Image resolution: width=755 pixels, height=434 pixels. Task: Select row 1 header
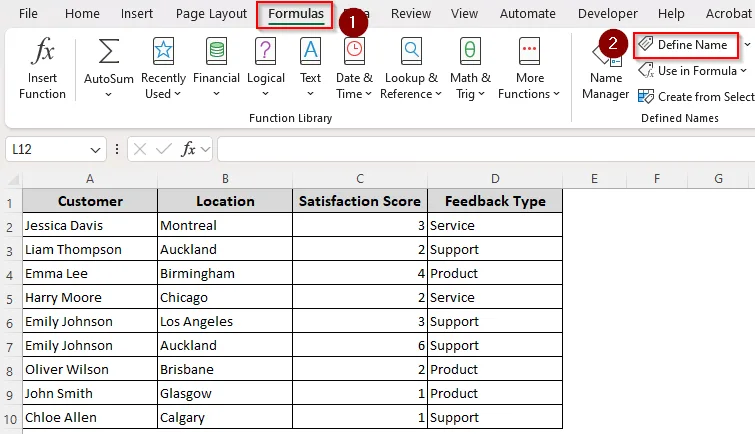click(10, 203)
